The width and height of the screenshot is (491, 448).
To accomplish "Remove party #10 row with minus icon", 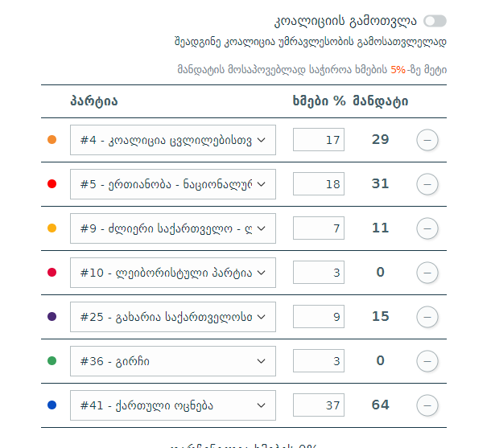I will coord(427,273).
